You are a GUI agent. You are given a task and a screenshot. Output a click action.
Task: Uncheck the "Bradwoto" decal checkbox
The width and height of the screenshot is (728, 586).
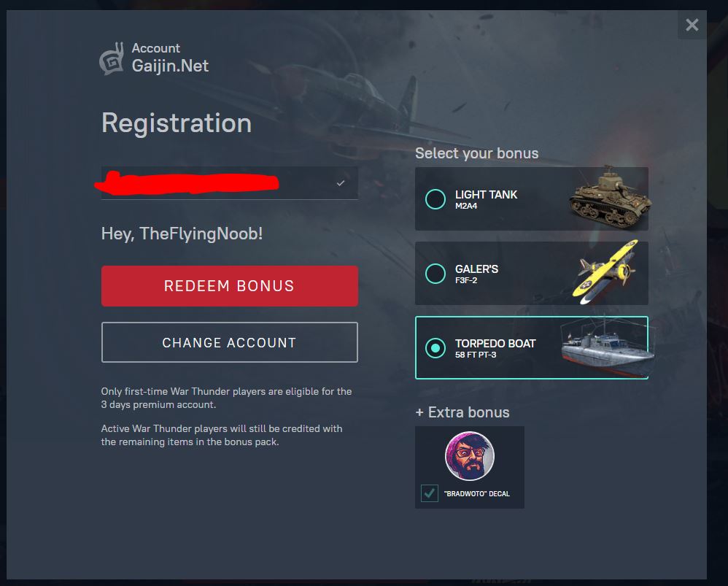(429, 493)
